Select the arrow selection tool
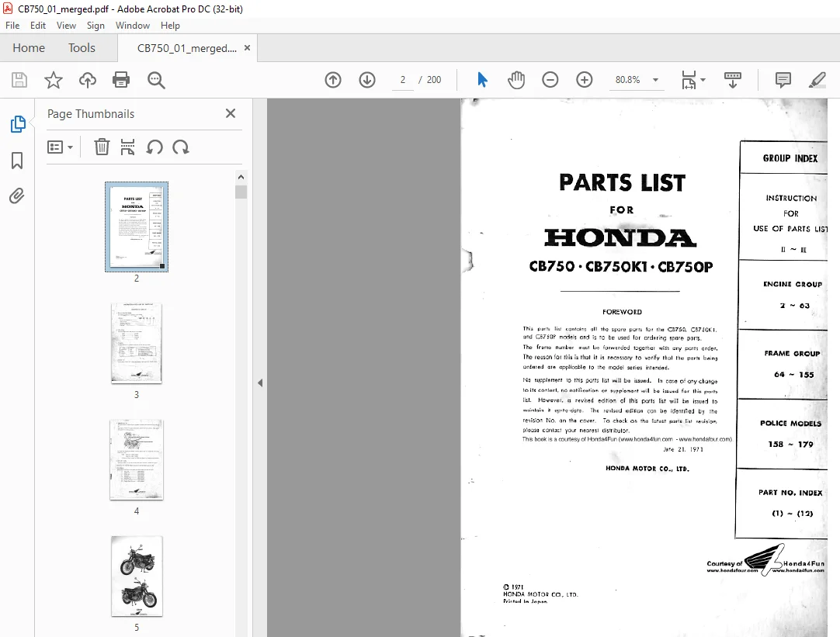 coord(482,80)
